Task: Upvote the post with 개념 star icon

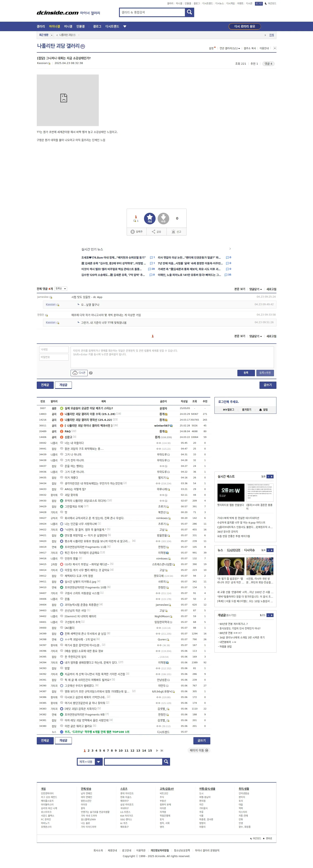Action: (x=150, y=218)
